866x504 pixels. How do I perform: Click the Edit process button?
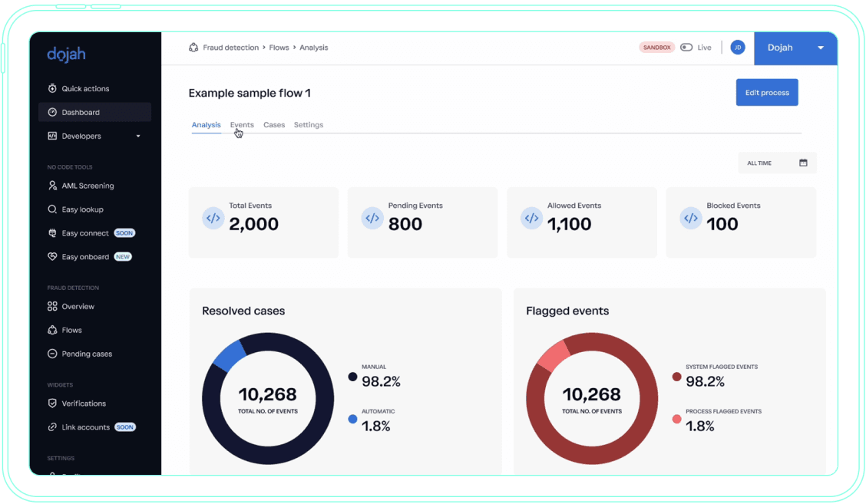click(x=766, y=92)
